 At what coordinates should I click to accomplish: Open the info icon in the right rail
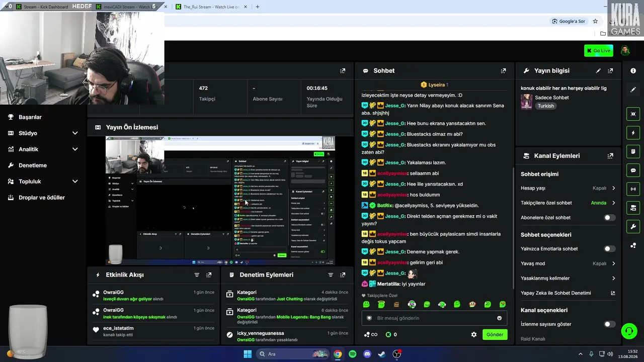[x=633, y=71]
